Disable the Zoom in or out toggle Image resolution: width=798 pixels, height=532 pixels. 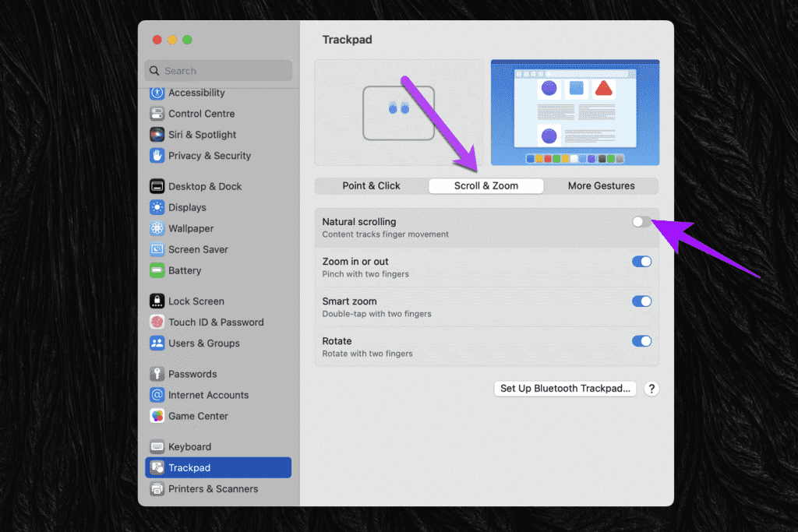click(641, 262)
